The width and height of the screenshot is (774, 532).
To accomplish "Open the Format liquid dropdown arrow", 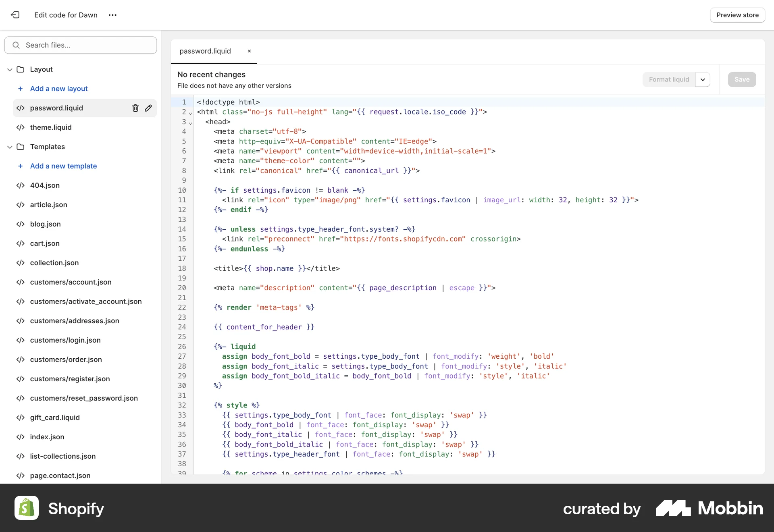I will 703,79.
